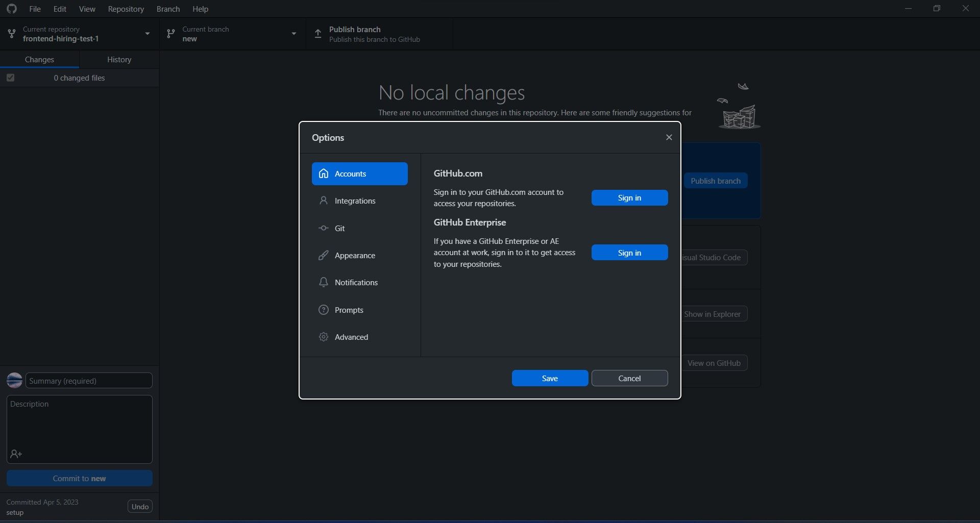This screenshot has height=523, width=980.
Task: Click the publish branch upload icon
Action: pyautogui.click(x=317, y=34)
